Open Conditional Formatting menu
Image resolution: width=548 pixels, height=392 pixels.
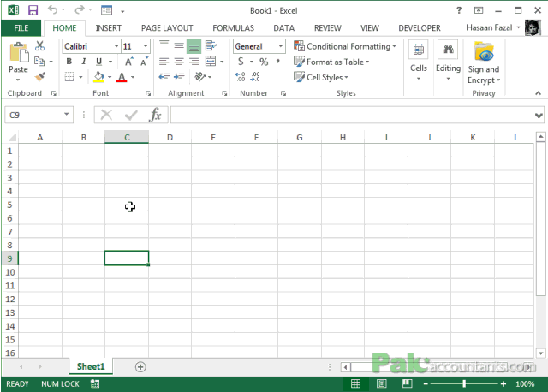pos(345,46)
